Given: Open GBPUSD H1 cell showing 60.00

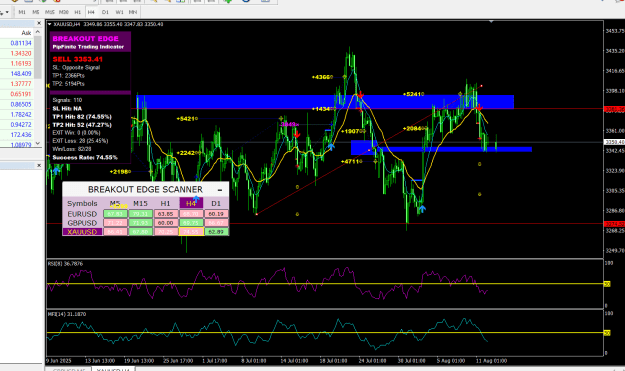Looking at the screenshot, I should 165,223.
